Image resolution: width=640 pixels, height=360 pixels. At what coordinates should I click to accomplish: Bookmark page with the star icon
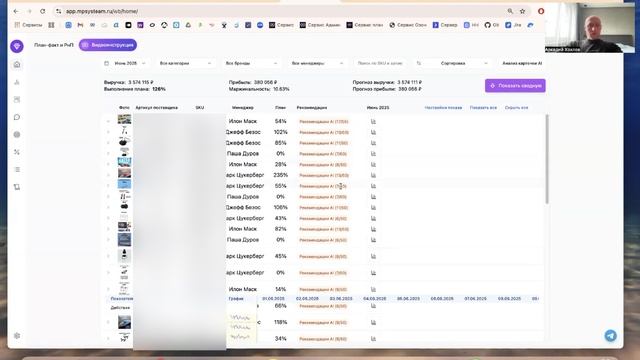(x=522, y=11)
